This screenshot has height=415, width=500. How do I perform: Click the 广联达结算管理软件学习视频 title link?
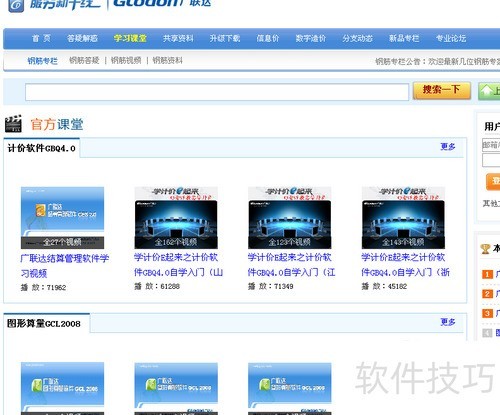[x=65, y=266]
